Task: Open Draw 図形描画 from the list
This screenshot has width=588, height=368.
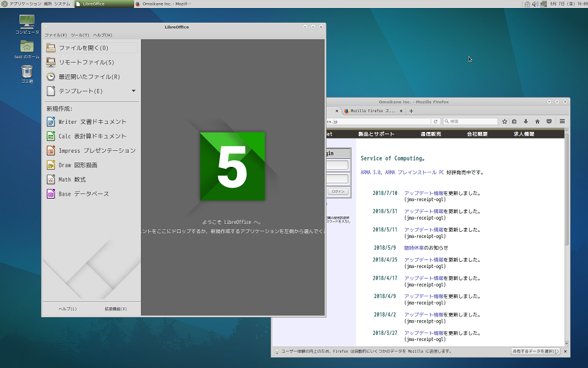Action: click(x=77, y=165)
